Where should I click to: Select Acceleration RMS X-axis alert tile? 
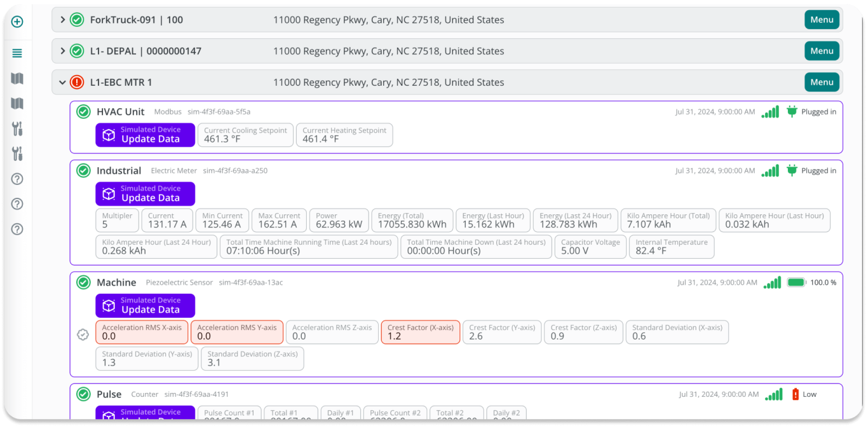(142, 332)
